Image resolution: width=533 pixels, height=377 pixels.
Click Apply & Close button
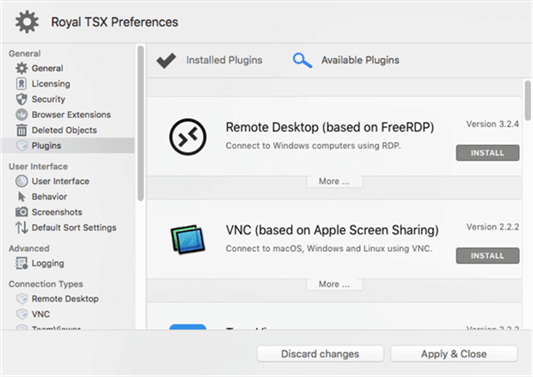(454, 354)
